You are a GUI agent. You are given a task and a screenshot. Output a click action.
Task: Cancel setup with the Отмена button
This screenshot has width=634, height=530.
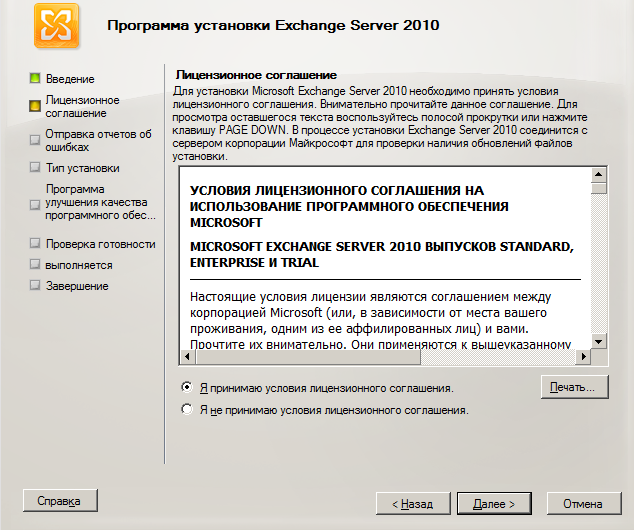point(584,504)
